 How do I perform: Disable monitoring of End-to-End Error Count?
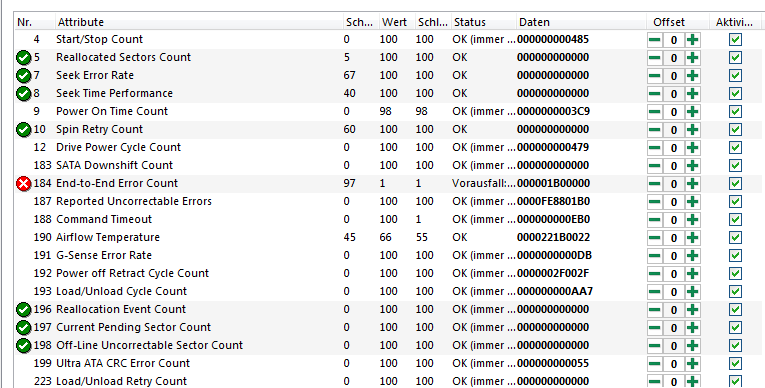(735, 184)
